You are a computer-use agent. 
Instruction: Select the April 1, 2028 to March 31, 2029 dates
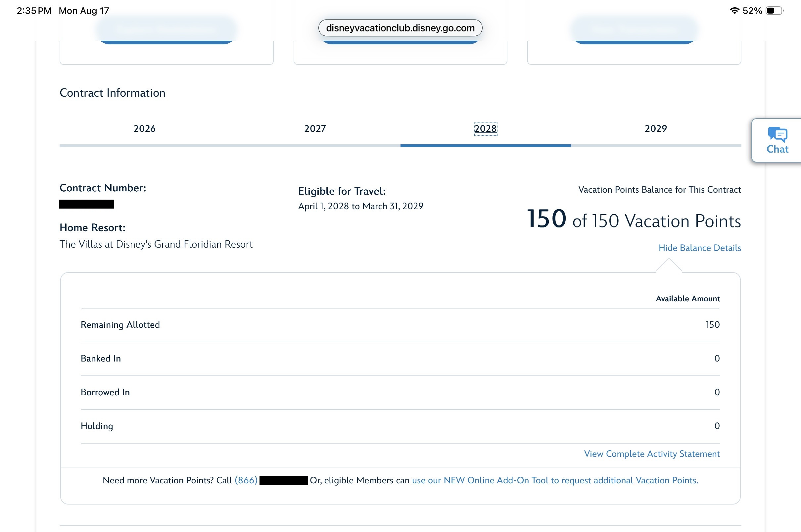point(360,206)
